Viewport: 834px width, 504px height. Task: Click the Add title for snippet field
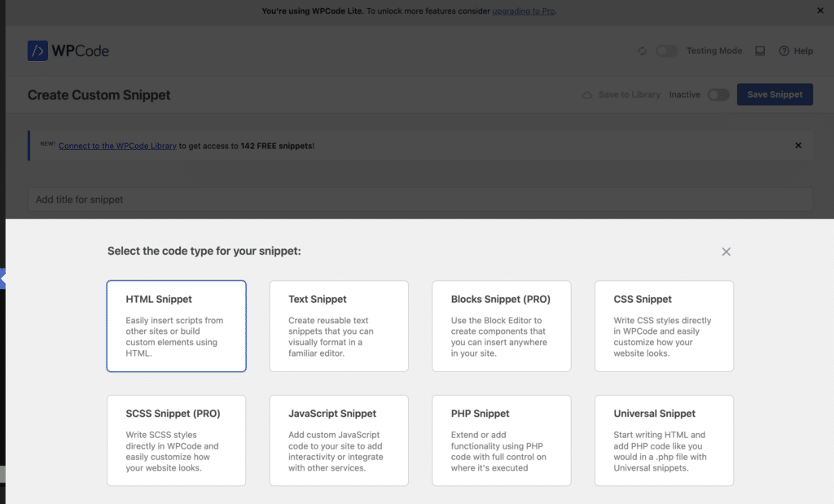coord(420,199)
